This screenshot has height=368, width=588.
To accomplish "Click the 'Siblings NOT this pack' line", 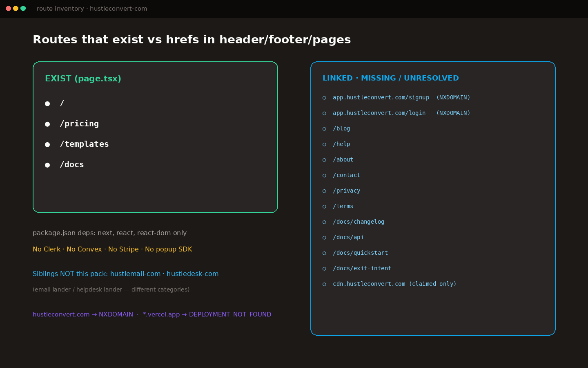I will [x=125, y=274].
